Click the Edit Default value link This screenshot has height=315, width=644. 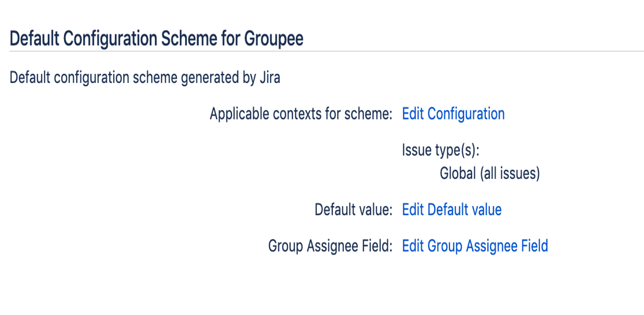coord(452,210)
